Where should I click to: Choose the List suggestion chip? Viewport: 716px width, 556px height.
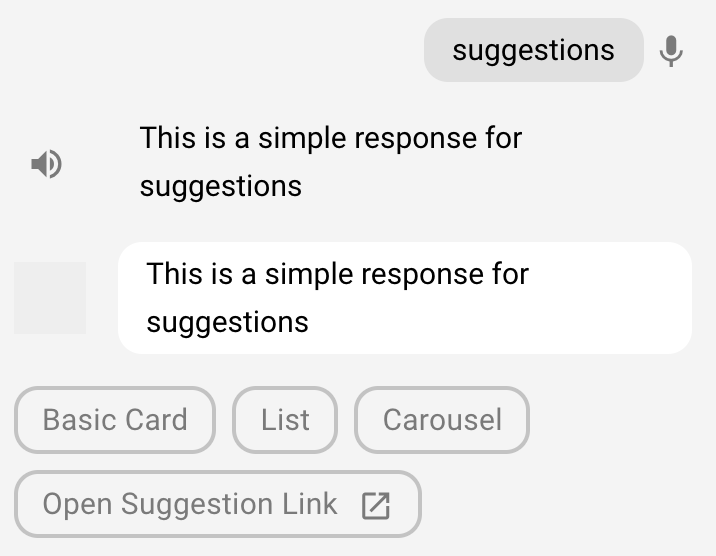285,420
